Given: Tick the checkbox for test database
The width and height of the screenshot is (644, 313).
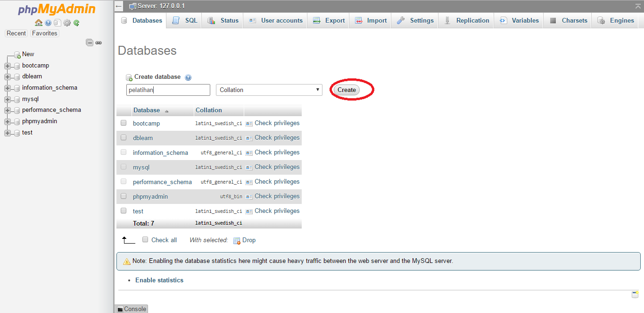Looking at the screenshot, I should click(x=124, y=211).
